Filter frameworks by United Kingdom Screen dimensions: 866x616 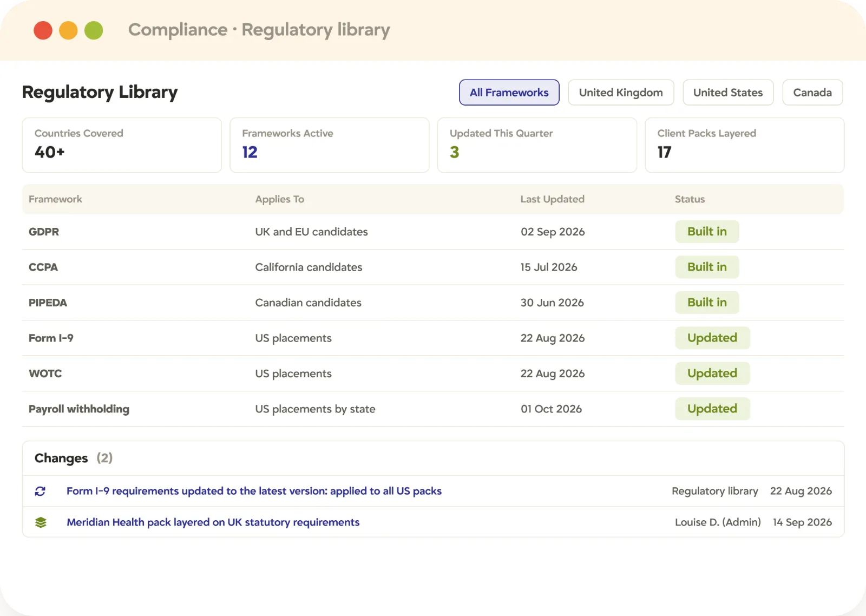pos(621,93)
